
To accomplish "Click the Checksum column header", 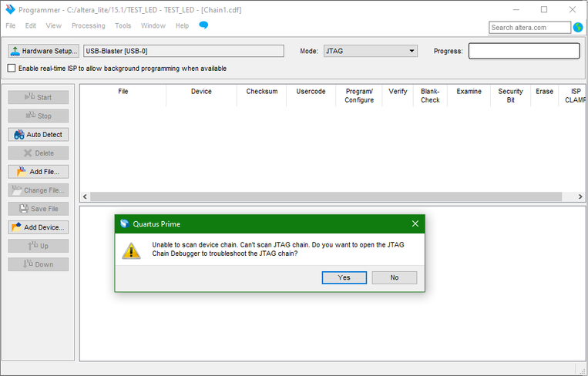I will pyautogui.click(x=262, y=92).
